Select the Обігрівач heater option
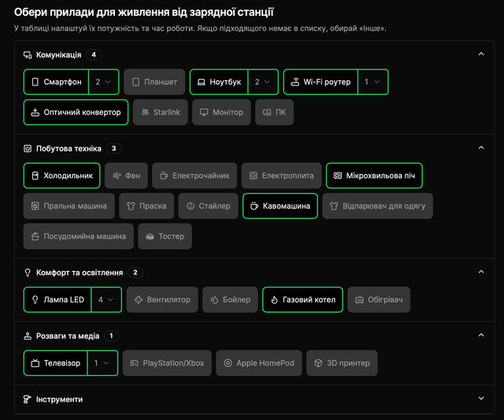The height and width of the screenshot is (420, 504). 379,299
